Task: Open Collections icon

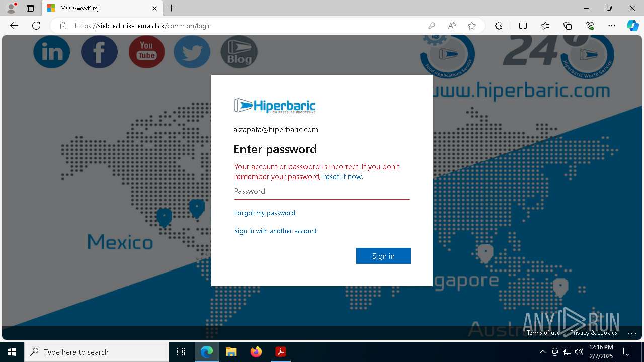Action: click(x=568, y=26)
